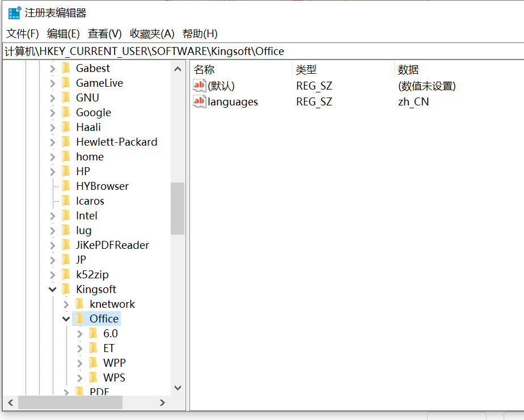Click the tree scroll right arrow

tap(162, 402)
